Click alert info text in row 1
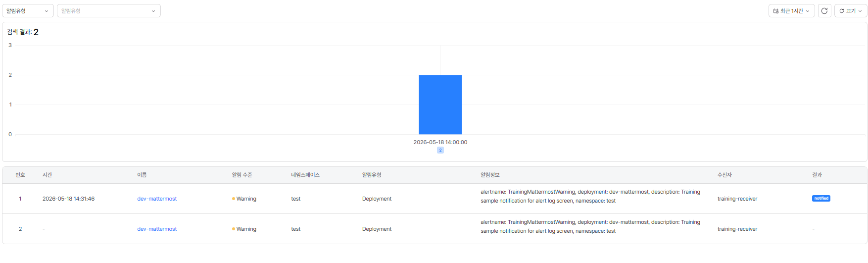 pyautogui.click(x=590, y=196)
